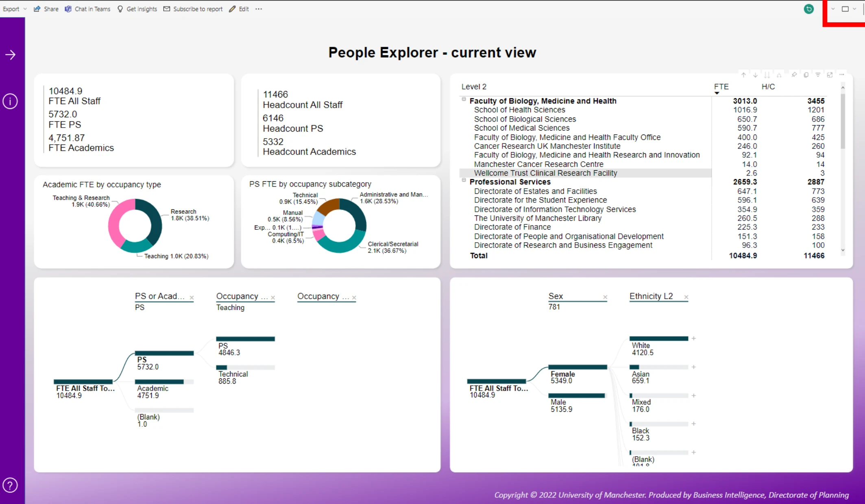
Task: Pin the matrix visual to a dashboard
Action: click(794, 75)
